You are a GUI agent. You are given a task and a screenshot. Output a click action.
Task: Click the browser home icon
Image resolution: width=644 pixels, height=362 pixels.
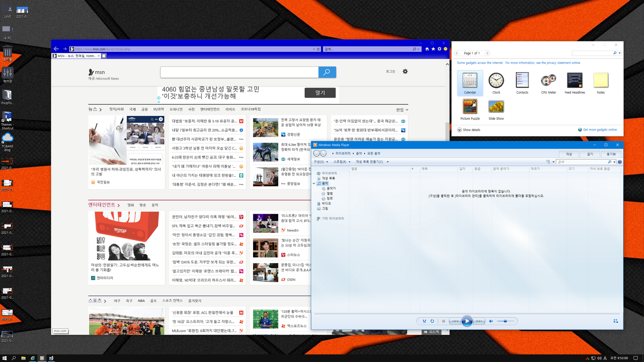click(x=427, y=49)
